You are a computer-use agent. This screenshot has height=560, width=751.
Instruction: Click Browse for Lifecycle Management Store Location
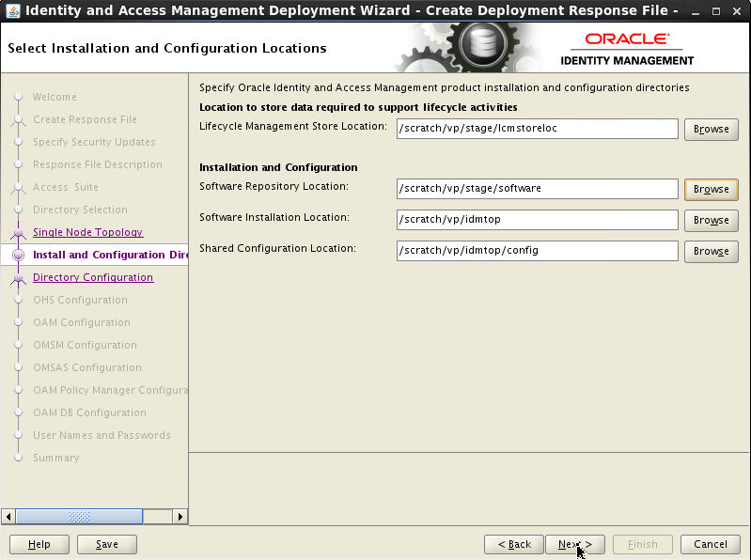(711, 130)
